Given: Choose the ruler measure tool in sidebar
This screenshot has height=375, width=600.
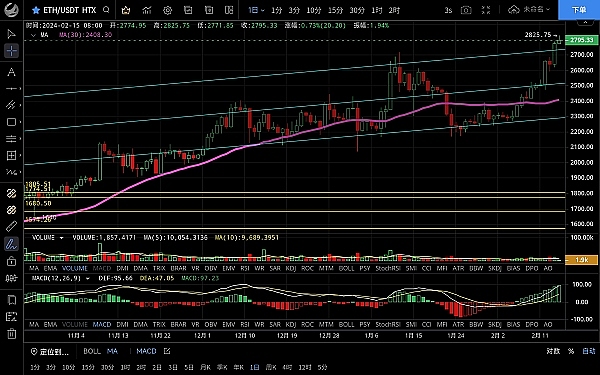Looking at the screenshot, I should pyautogui.click(x=11, y=227).
